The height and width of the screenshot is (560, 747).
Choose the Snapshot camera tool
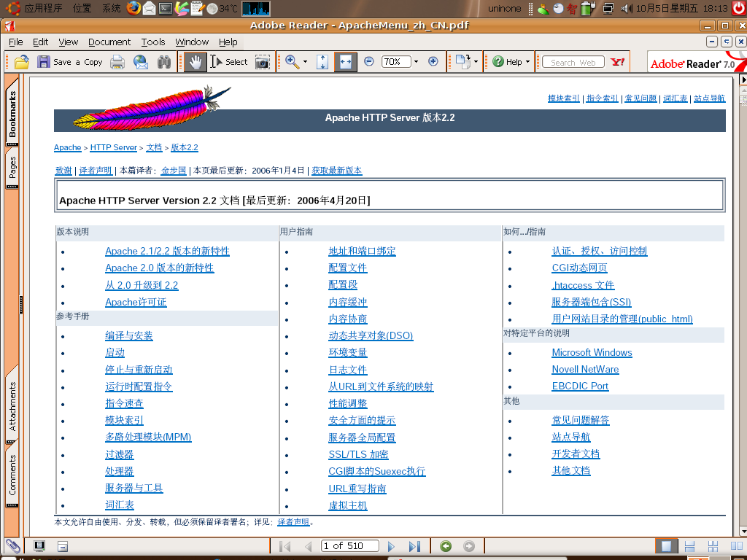coord(263,62)
